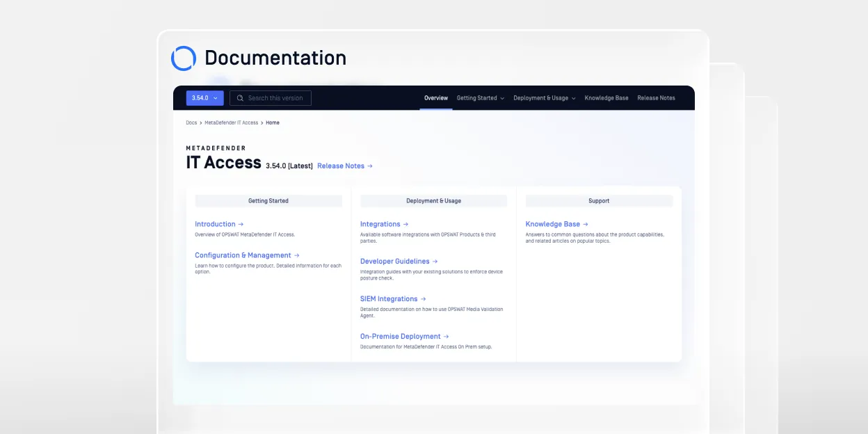Open the Introduction link
This screenshot has height=434, width=868.
tap(219, 224)
